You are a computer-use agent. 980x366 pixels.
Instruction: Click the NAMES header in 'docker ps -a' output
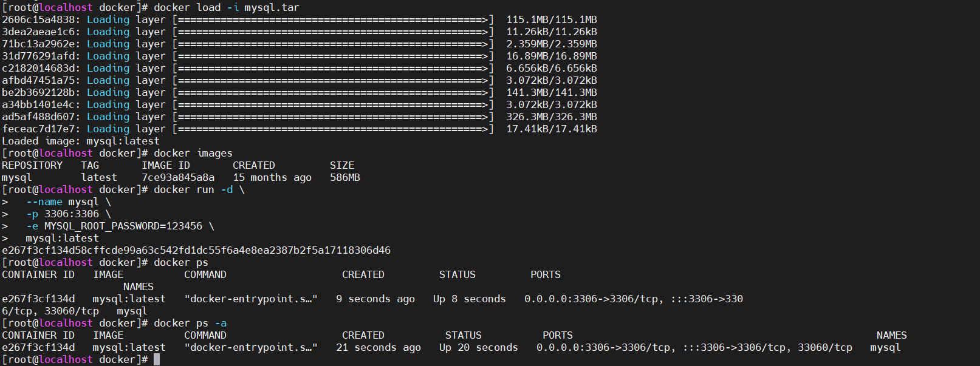[892, 335]
